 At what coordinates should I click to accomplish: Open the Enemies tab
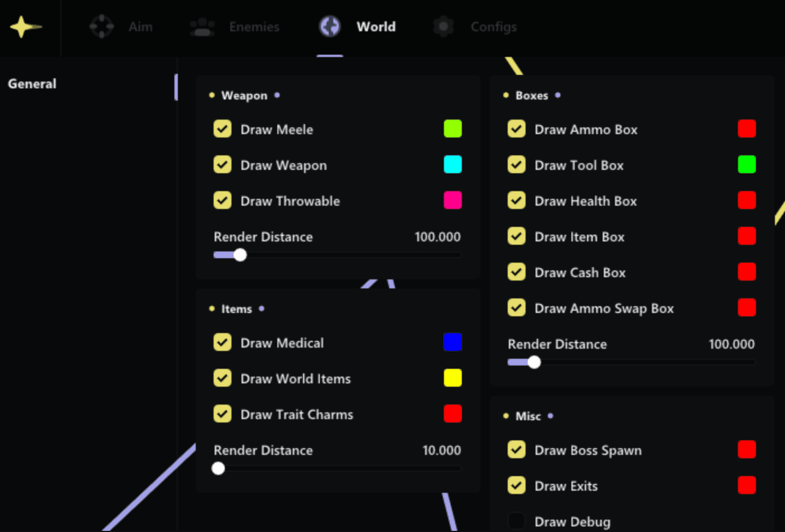[x=254, y=27]
